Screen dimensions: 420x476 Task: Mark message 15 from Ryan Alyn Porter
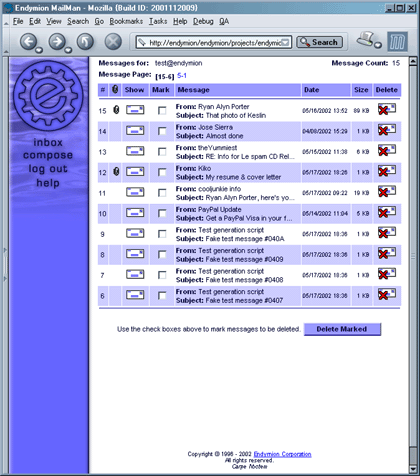162,111
